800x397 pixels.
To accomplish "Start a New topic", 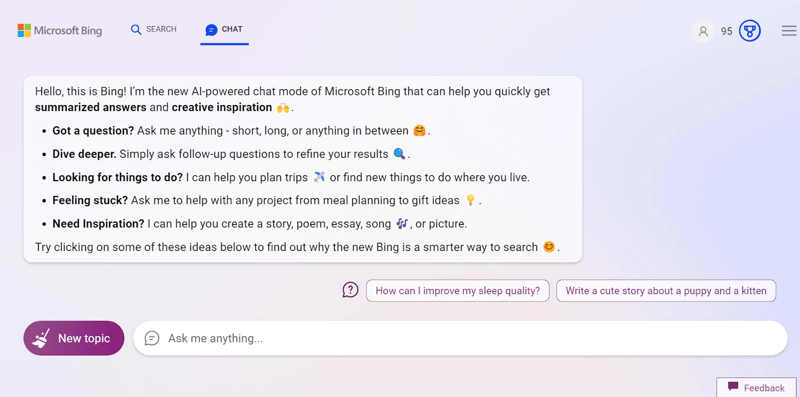I will pyautogui.click(x=73, y=338).
